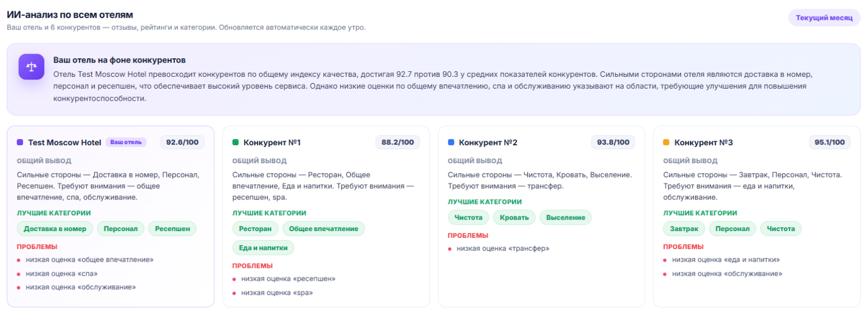Click the orange square beside Конкурент №3
Image resolution: width=868 pixels, height=313 pixels.
(666, 142)
